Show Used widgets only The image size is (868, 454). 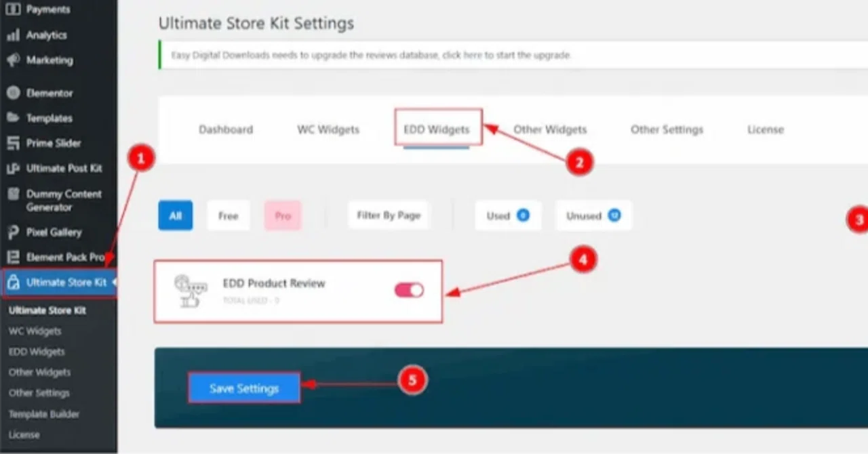tap(508, 215)
